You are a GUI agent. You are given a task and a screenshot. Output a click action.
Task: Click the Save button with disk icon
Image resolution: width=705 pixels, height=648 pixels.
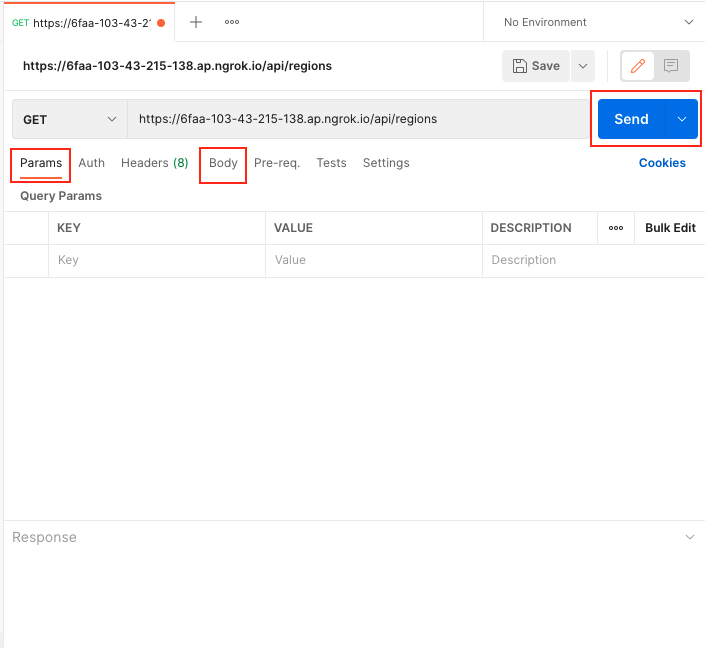[x=536, y=66]
